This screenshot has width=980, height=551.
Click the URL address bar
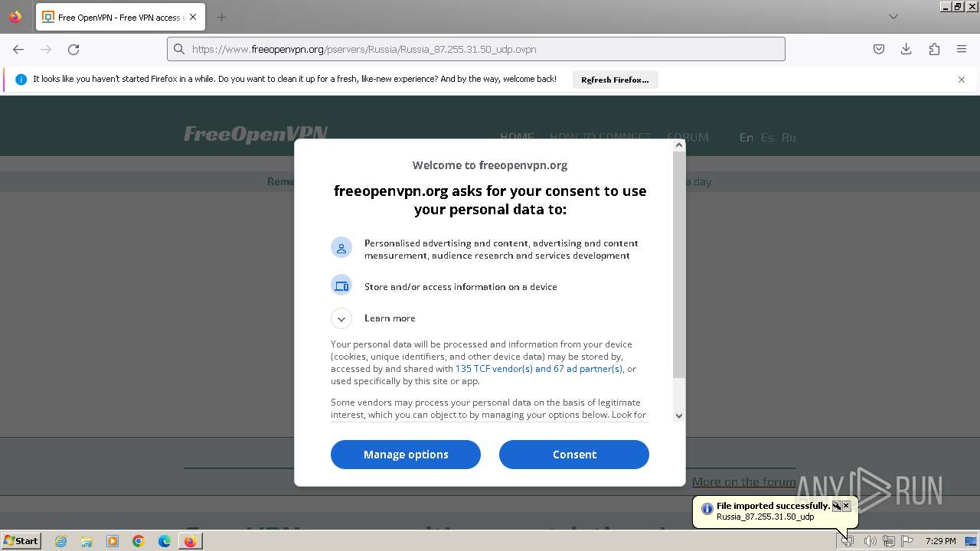tap(476, 49)
